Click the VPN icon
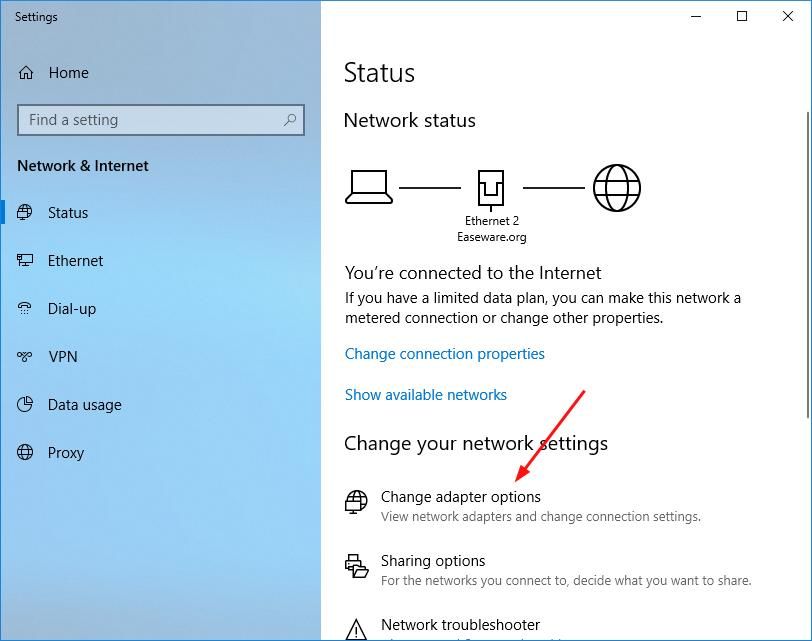The image size is (812, 641). 26,357
